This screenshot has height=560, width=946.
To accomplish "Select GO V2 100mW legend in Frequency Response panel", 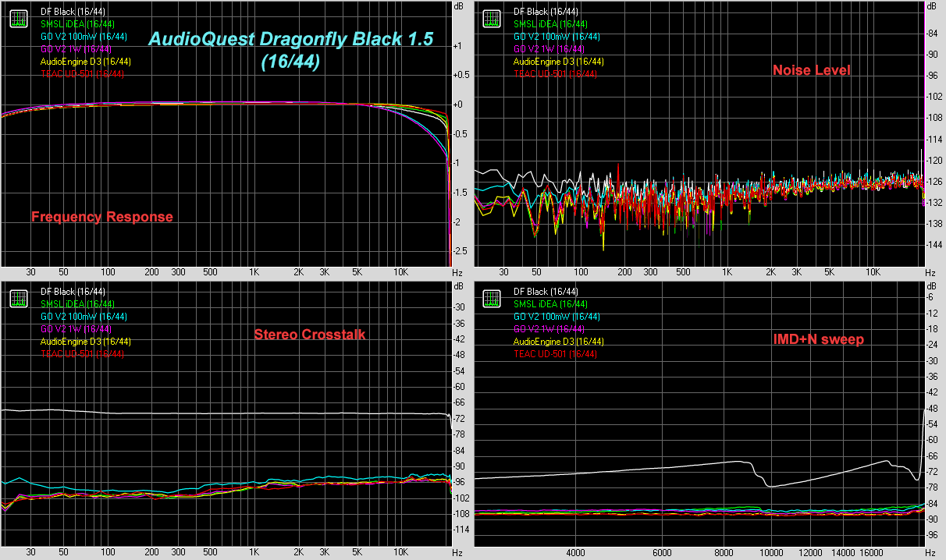I will 84,37.
